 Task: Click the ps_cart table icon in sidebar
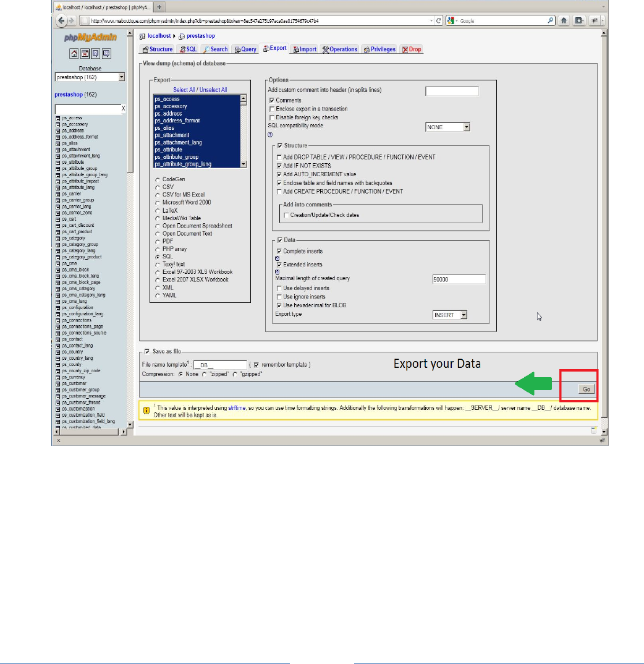pos(58,219)
